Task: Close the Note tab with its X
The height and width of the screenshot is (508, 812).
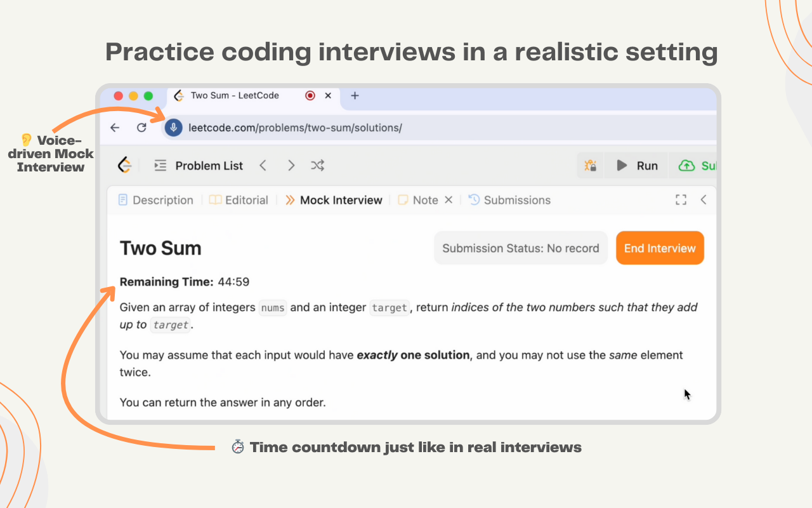Action: (x=448, y=200)
